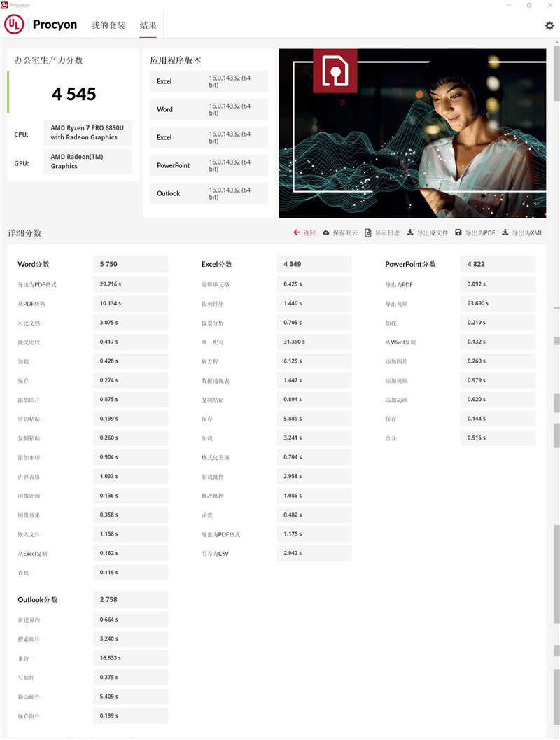This screenshot has height=740, width=560.
Task: Click the Outlook version row
Action: tap(209, 193)
